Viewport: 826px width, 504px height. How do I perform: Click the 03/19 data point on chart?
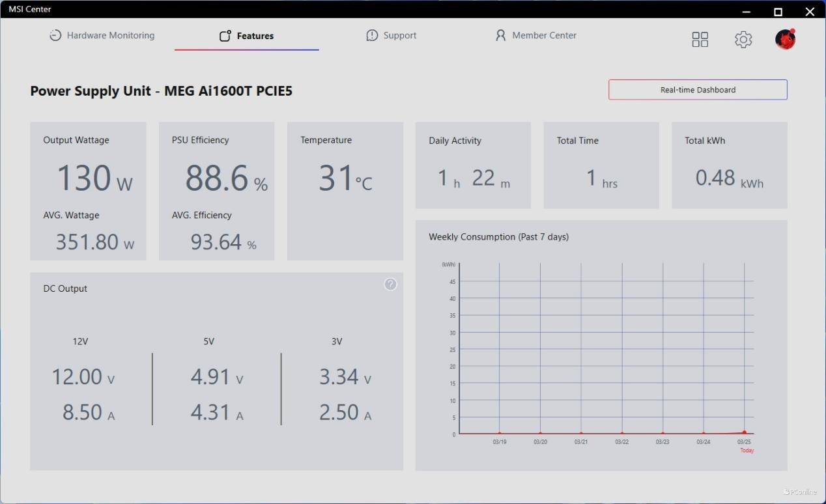point(500,433)
